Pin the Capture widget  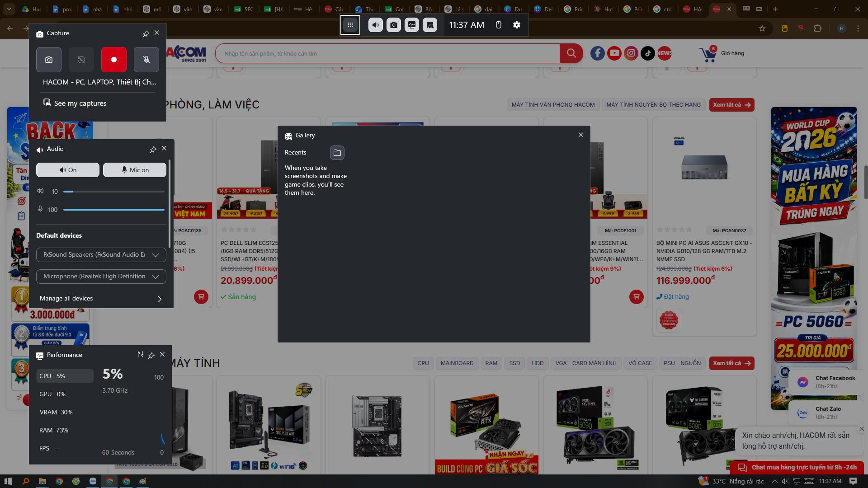pos(146,33)
